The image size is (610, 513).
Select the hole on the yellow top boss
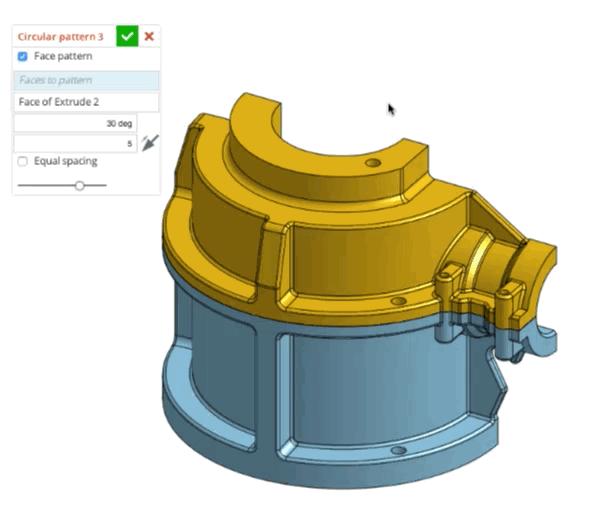[x=374, y=161]
